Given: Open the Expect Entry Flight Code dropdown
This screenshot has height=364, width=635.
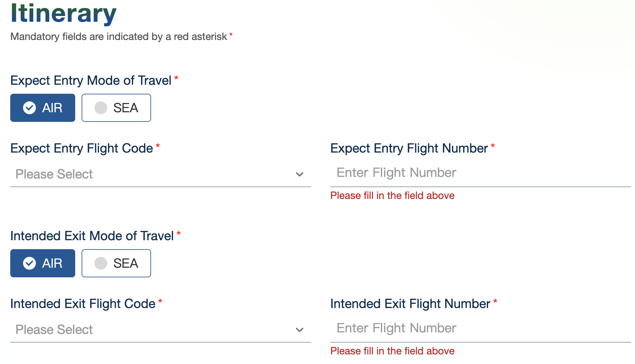Looking at the screenshot, I should (160, 174).
